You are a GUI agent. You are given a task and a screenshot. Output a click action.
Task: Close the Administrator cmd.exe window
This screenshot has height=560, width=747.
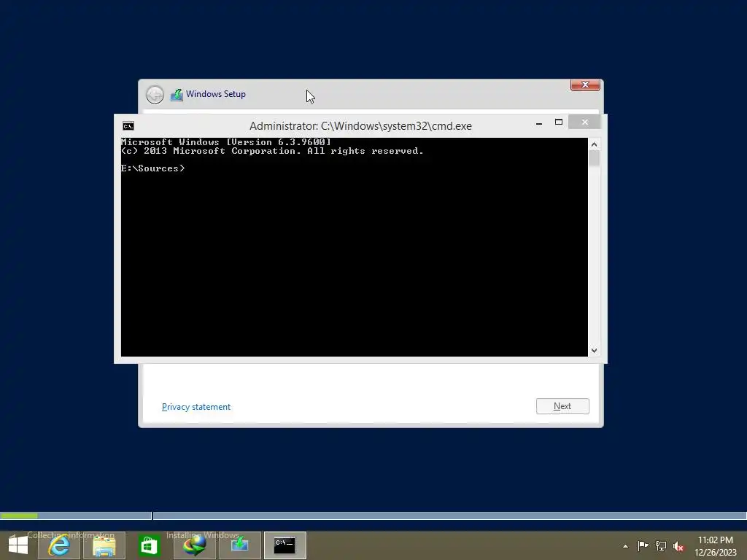(584, 122)
